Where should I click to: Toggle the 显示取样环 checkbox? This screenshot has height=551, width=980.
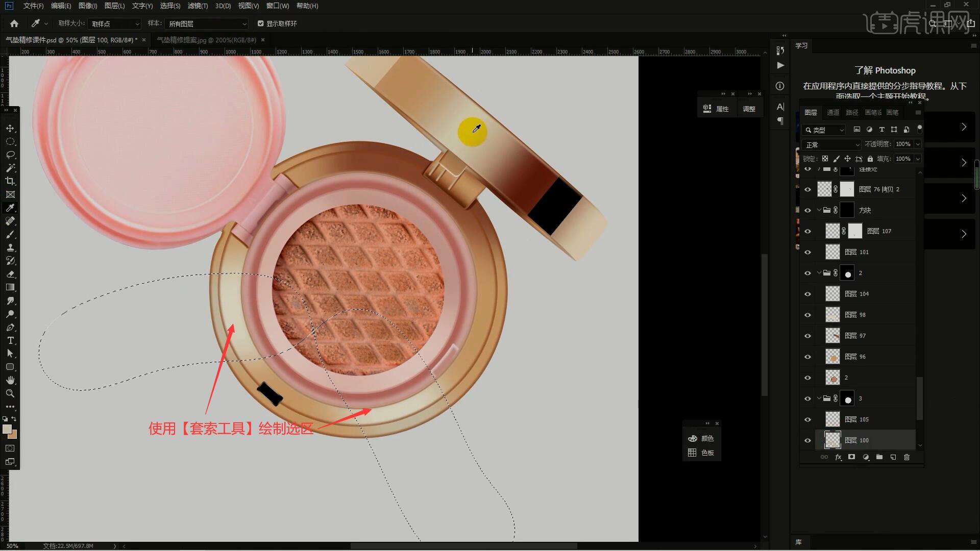pyautogui.click(x=261, y=23)
